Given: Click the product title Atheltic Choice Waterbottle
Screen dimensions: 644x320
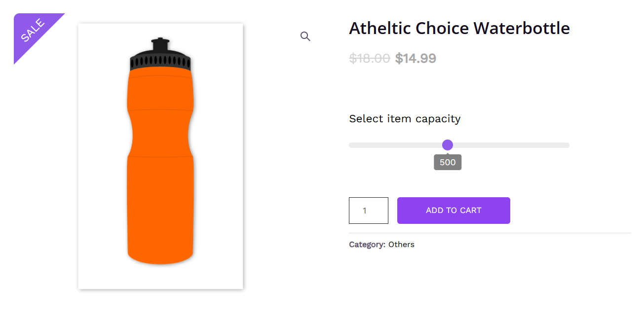Looking at the screenshot, I should pos(459,28).
